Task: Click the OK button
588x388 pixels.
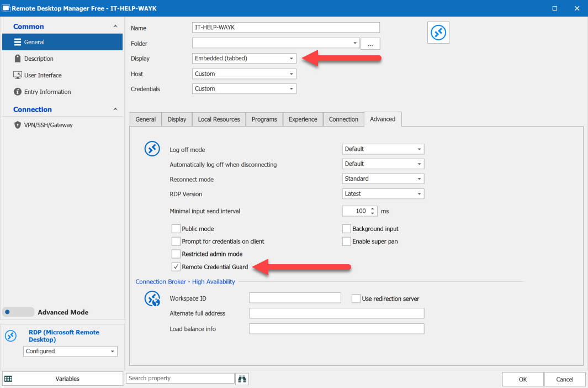Action: (522, 379)
